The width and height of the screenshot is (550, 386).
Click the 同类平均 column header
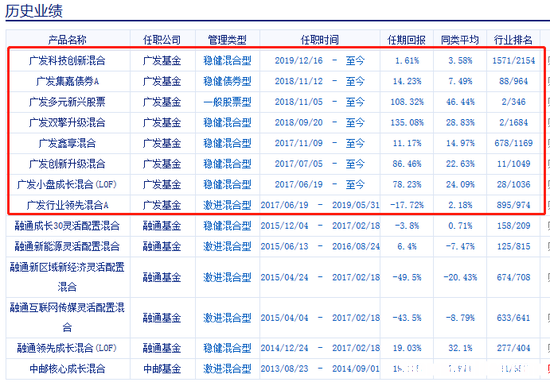(x=460, y=40)
